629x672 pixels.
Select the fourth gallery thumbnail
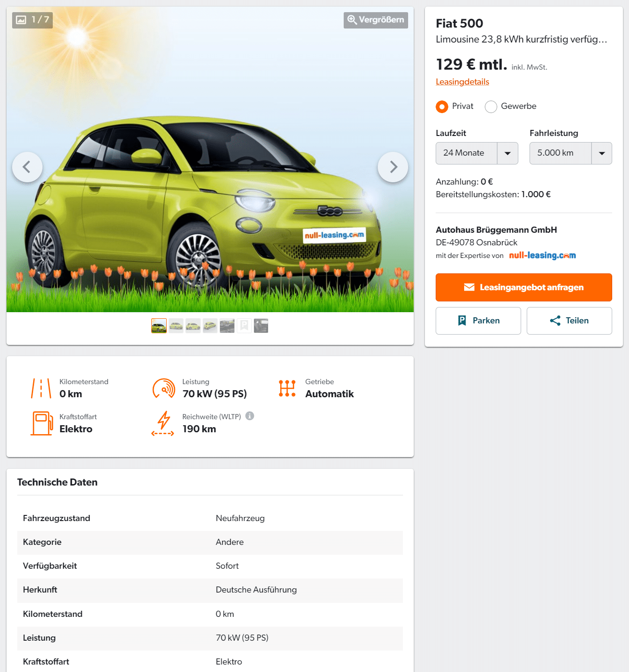pos(210,326)
